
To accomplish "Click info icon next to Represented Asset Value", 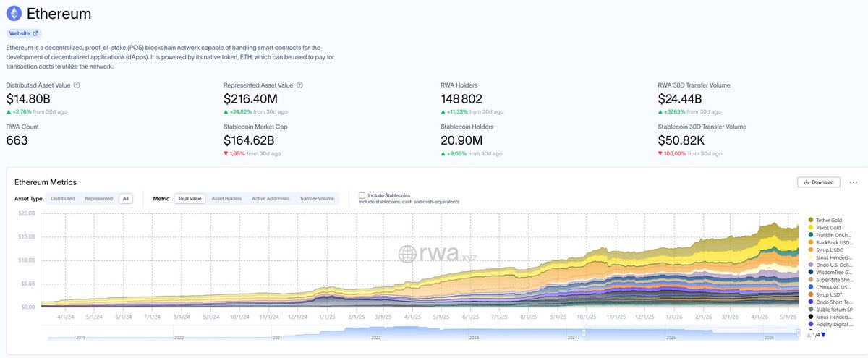I will 299,85.
